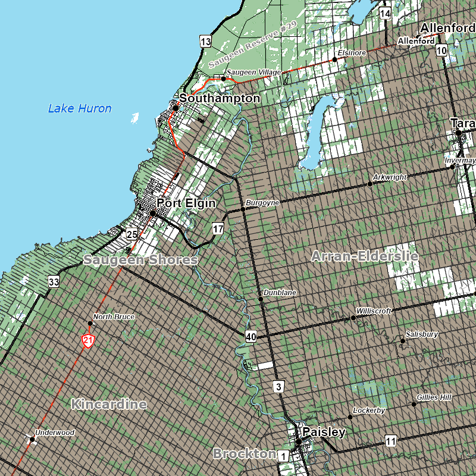Select the route 14 shield marker
Image resolution: width=476 pixels, height=476 pixels.
click(385, 13)
